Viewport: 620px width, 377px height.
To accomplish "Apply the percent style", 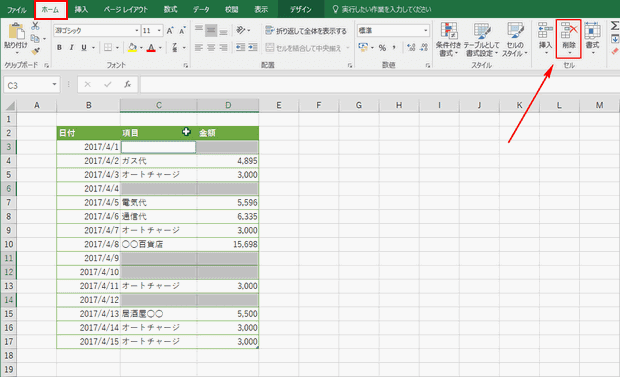I will pos(382,48).
